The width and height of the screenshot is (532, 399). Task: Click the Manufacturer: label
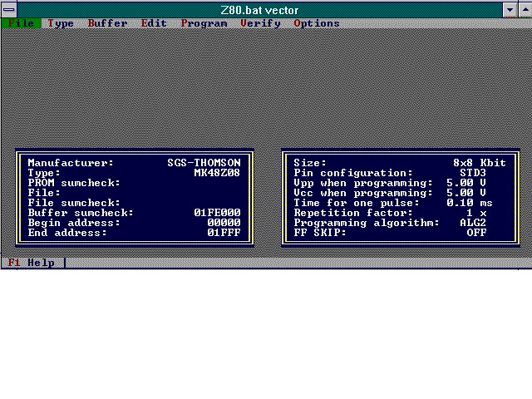[x=71, y=163]
